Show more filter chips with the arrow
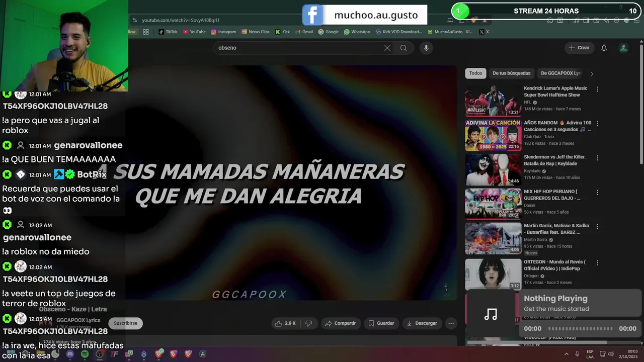 [592, 74]
